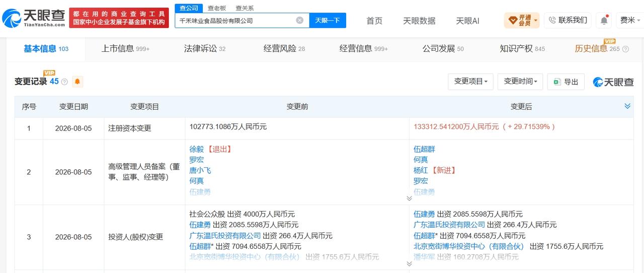Open 潘华军 link in 变更后 column
644x273 pixels.
[424, 257]
